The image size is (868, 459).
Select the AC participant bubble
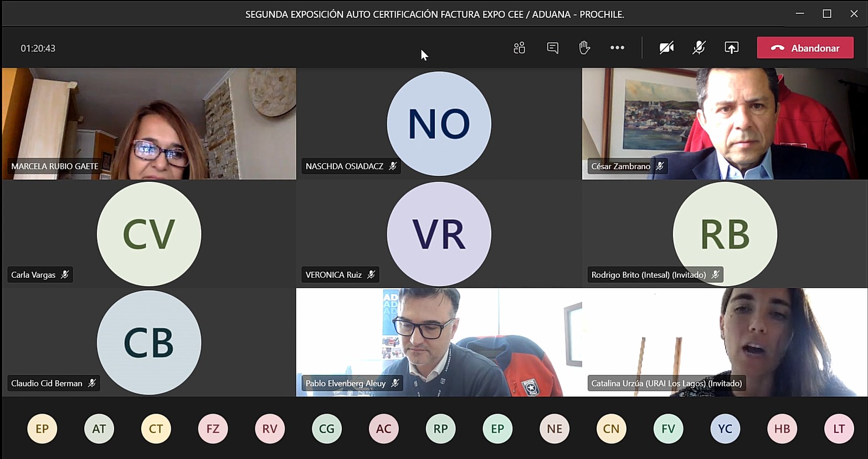(384, 429)
